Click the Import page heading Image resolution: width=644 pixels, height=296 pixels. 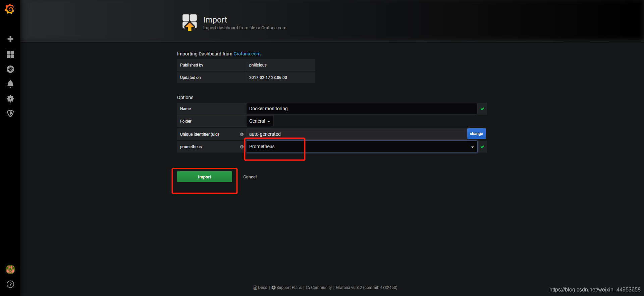[215, 20]
